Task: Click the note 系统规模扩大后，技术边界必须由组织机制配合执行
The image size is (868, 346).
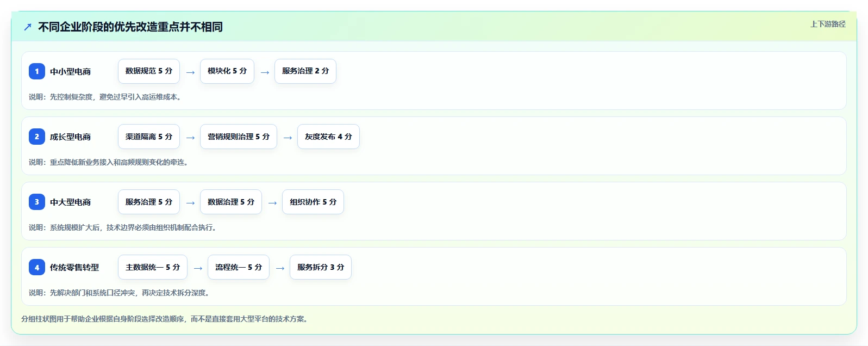Action: [133, 227]
